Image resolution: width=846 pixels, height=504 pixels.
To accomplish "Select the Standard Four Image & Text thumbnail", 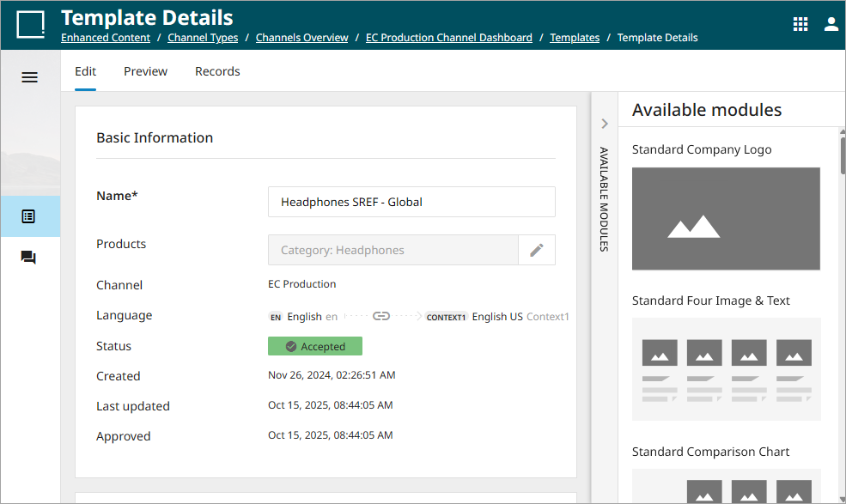I will pyautogui.click(x=726, y=369).
